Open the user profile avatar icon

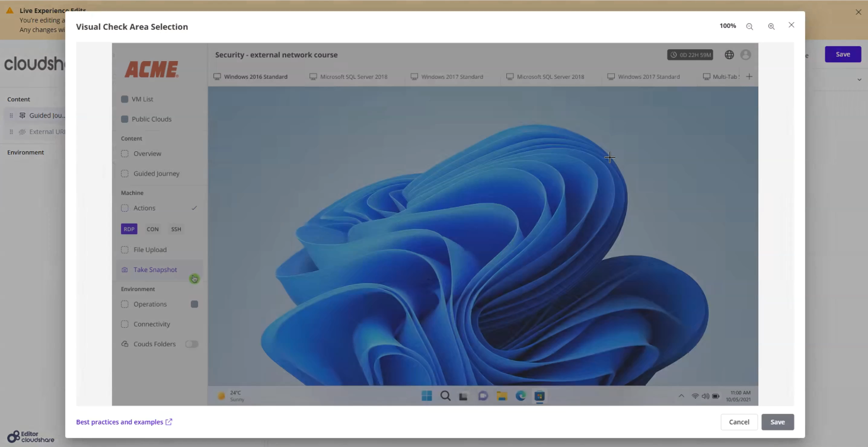(746, 55)
